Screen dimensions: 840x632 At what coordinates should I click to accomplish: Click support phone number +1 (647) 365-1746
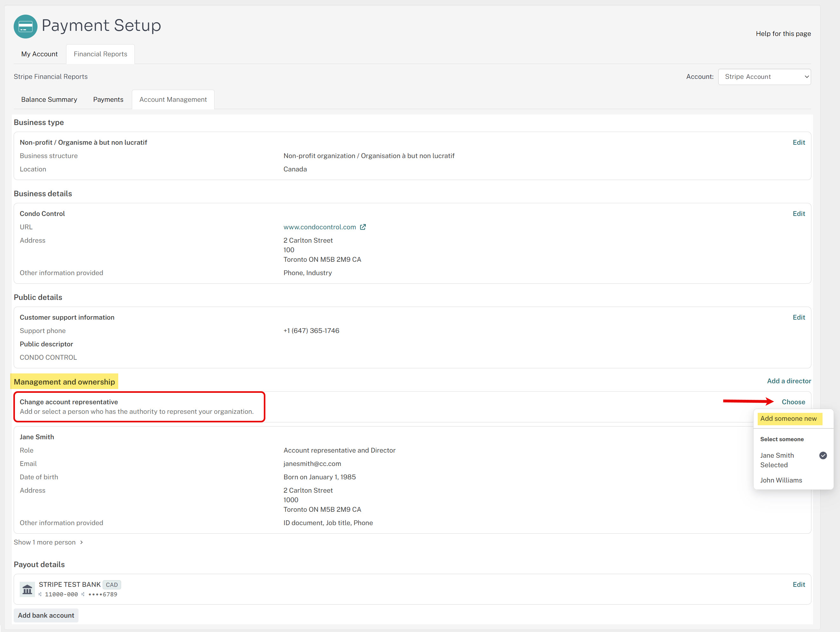click(311, 331)
